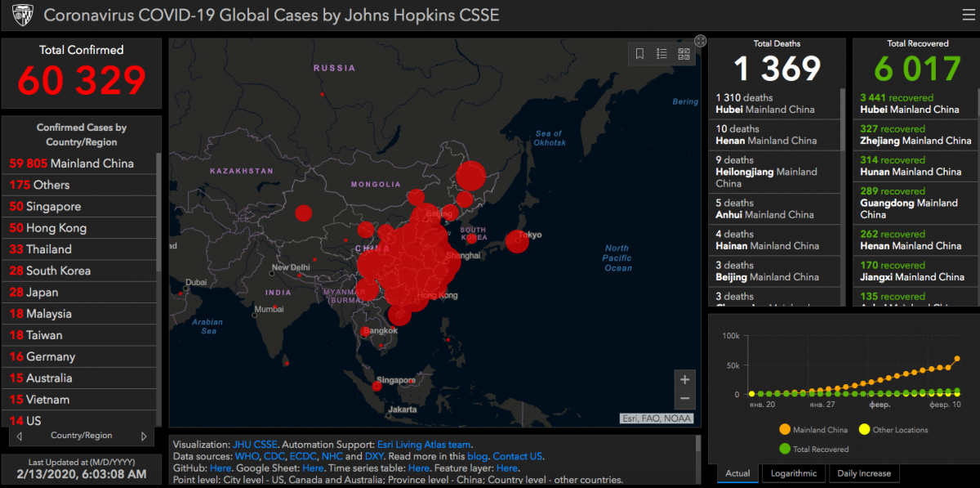This screenshot has height=488, width=980.
Task: Switch chart to Actual tab
Action: pyautogui.click(x=737, y=473)
